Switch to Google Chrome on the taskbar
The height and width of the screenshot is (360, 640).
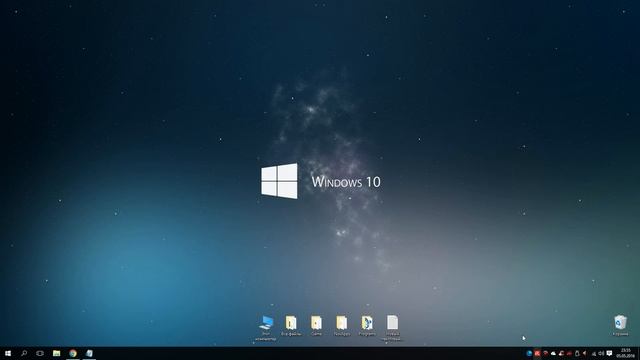tap(73, 353)
